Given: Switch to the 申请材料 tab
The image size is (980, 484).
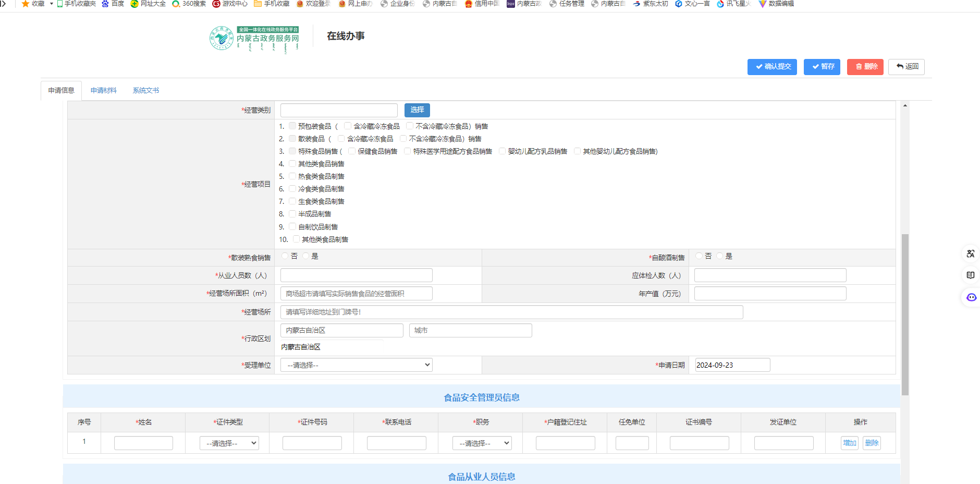Looking at the screenshot, I should 103,90.
